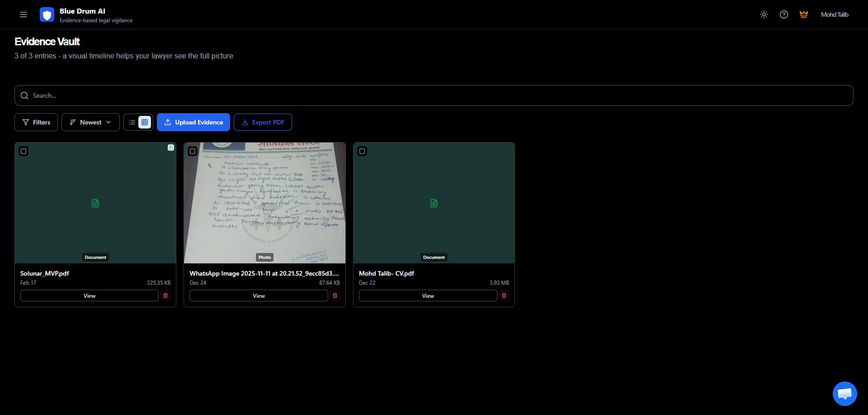Click the lock icon on Solunar_MVP.pdf card
The height and width of the screenshot is (415, 868).
click(x=170, y=148)
